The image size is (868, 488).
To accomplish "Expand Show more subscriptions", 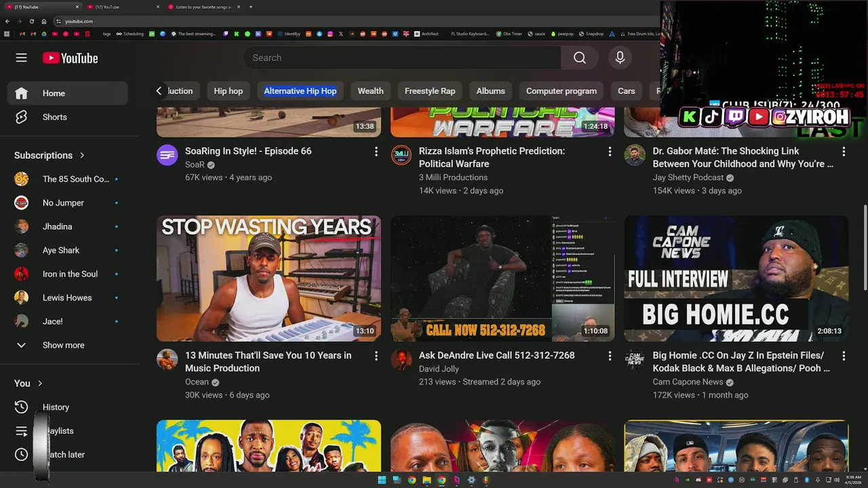I will tap(67, 345).
